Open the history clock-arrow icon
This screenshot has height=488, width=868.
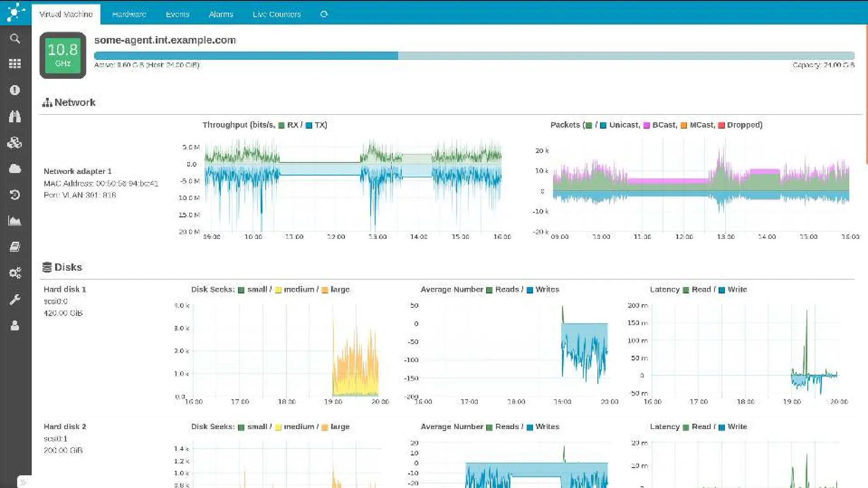[15, 195]
